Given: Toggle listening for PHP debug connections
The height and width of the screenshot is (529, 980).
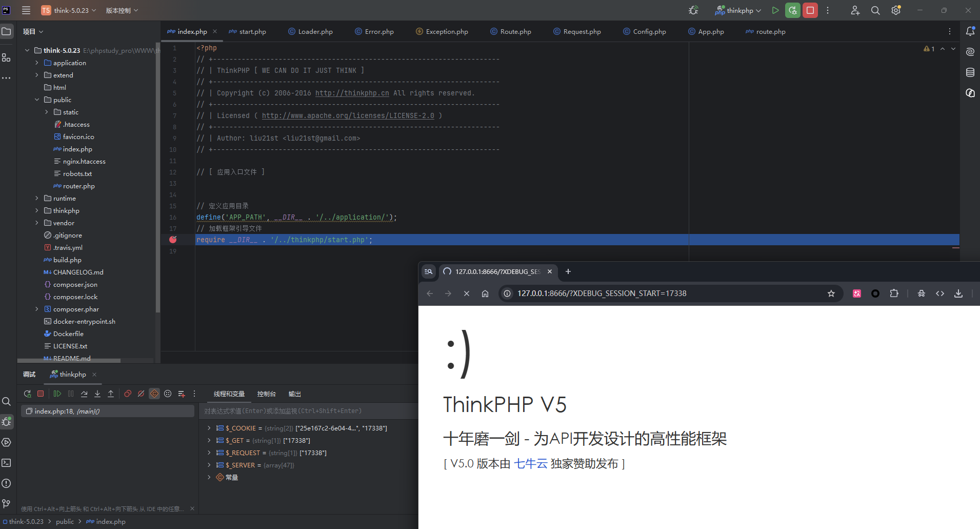Looking at the screenshot, I should pyautogui.click(x=693, y=10).
